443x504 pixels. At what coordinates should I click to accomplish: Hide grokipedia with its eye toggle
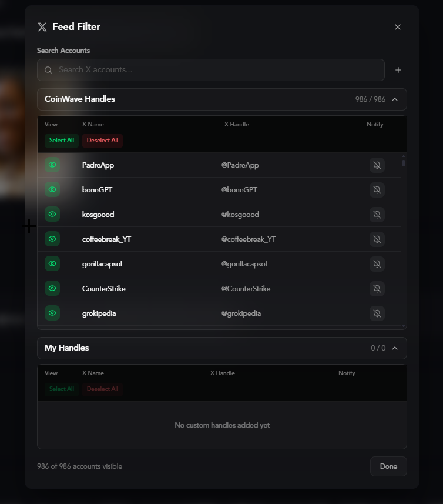(52, 313)
